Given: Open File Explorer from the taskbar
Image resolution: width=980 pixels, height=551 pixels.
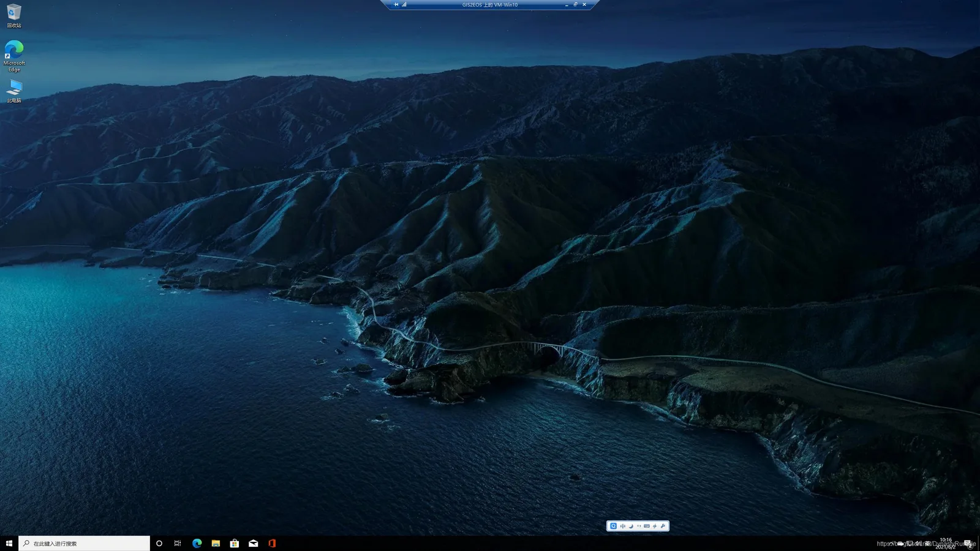Looking at the screenshot, I should [x=216, y=544].
